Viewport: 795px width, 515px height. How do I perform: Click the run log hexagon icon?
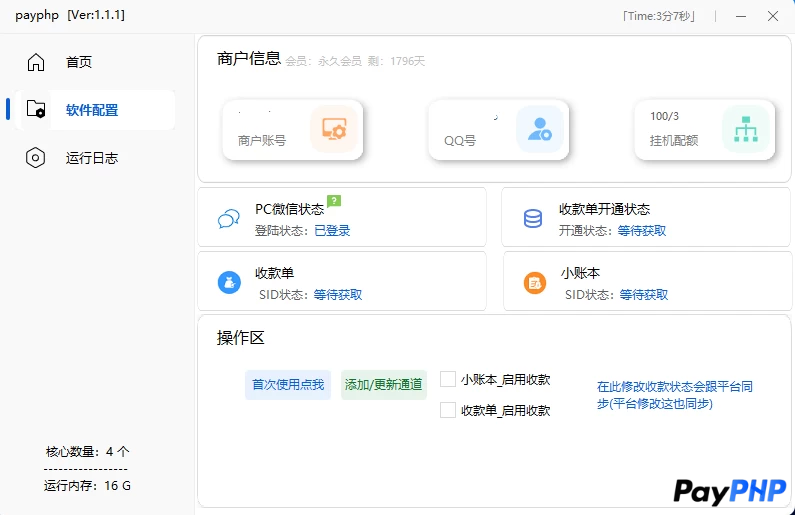[35, 158]
